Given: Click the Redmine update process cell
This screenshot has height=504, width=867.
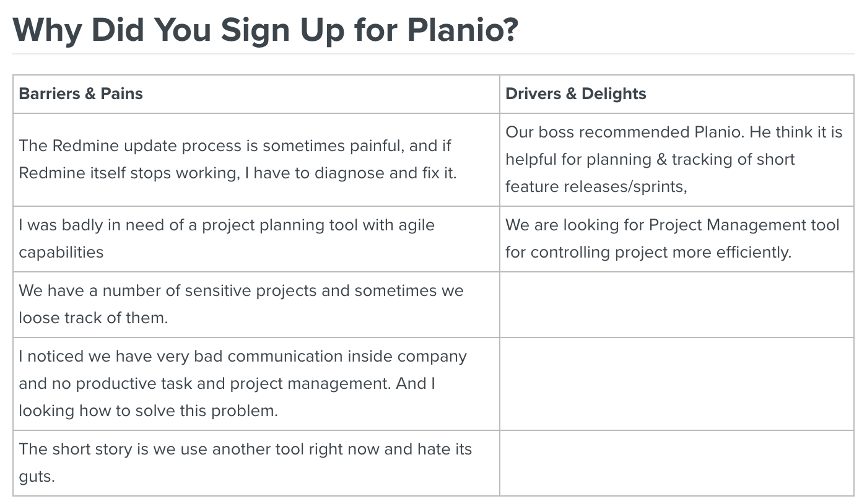Looking at the screenshot, I should [256, 160].
